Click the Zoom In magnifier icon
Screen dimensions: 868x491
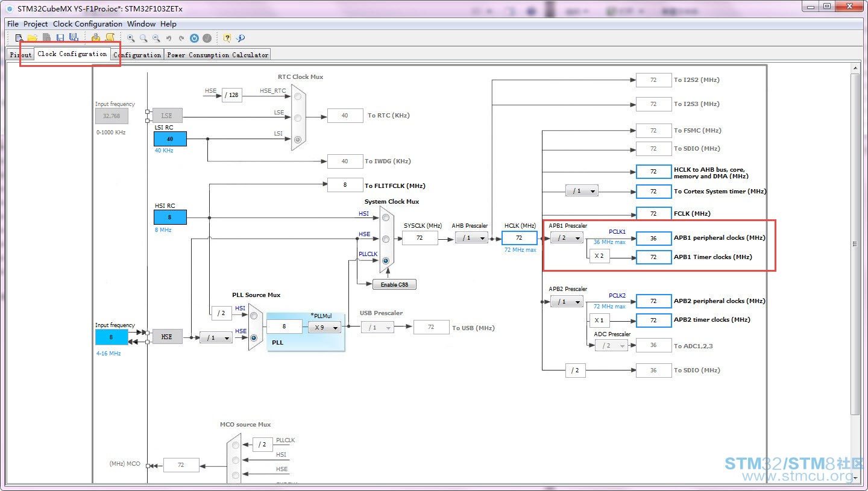click(131, 38)
